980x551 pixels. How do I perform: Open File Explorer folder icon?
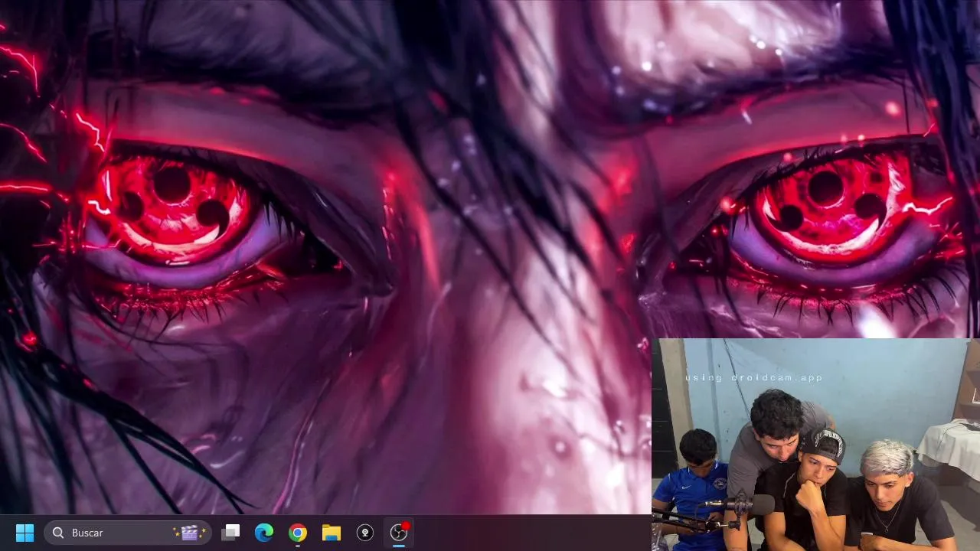tap(332, 533)
